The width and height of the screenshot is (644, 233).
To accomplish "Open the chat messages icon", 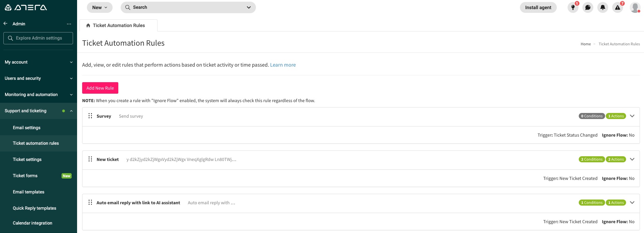I will [x=588, y=7].
